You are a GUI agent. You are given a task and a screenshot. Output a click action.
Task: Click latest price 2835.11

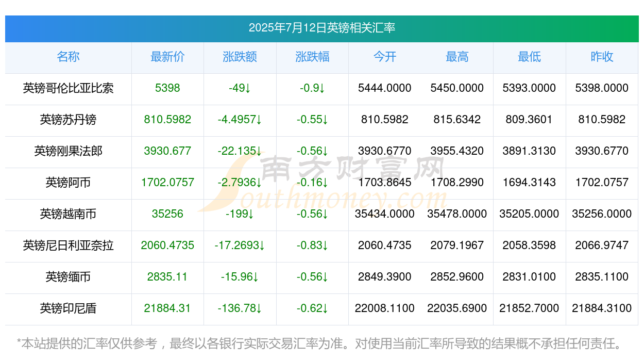click(167, 277)
